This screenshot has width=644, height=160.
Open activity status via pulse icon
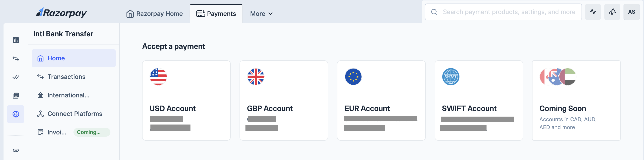(593, 11)
